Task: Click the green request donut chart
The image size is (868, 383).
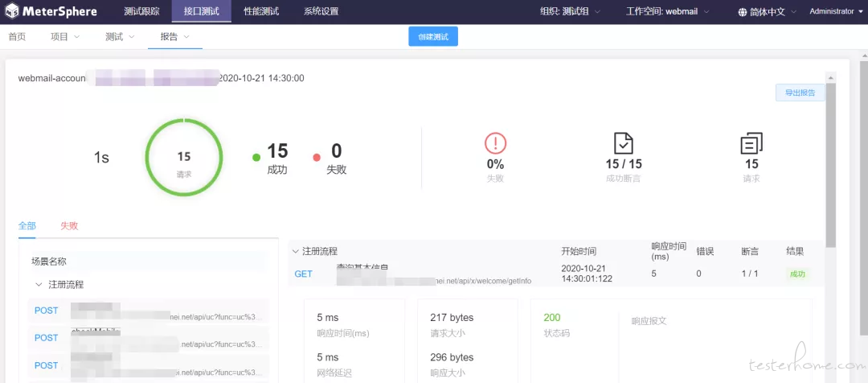Action: (184, 158)
